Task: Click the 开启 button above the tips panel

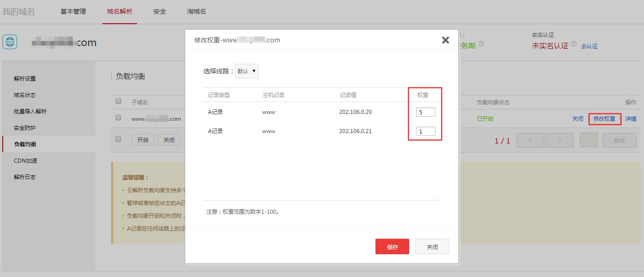Action: pyautogui.click(x=143, y=139)
